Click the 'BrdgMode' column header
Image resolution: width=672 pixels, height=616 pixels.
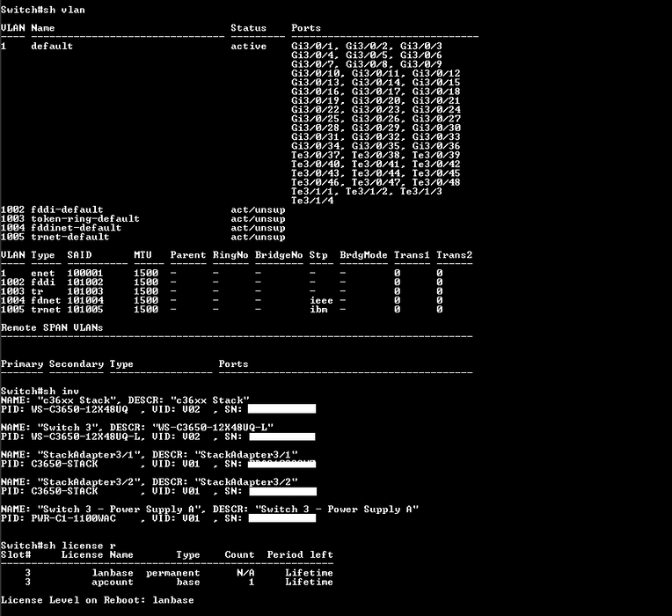tap(363, 255)
